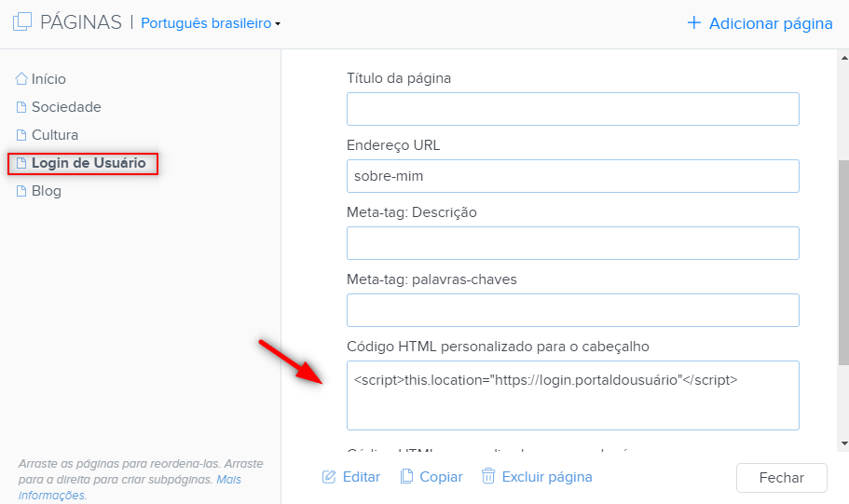This screenshot has height=504, width=849.
Task: Click the Copiar page icon
Action: tap(406, 476)
